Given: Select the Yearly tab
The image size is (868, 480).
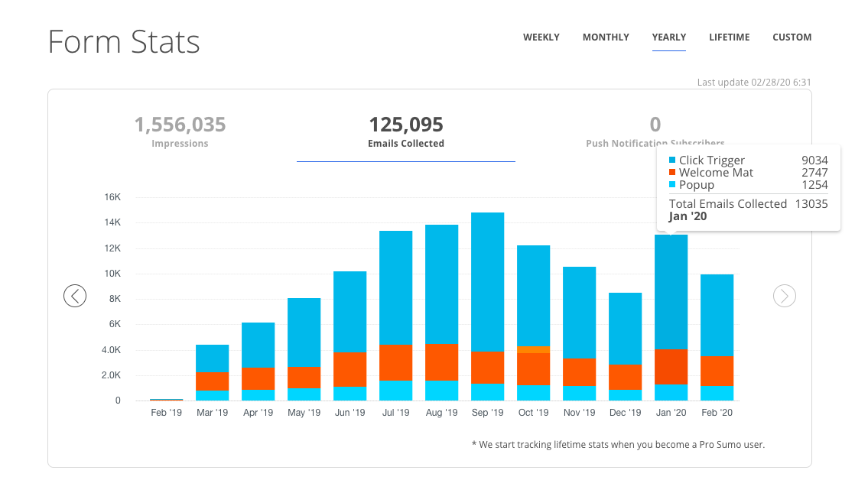Looking at the screenshot, I should (668, 37).
